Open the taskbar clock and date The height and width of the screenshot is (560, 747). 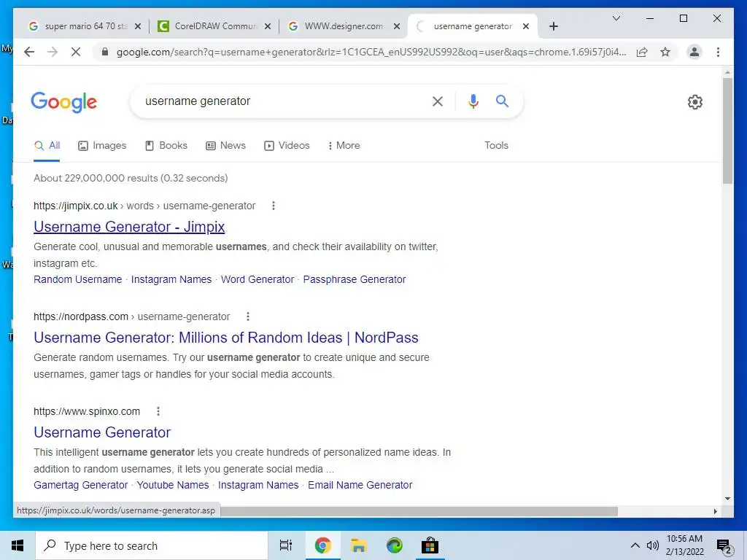[684, 545]
